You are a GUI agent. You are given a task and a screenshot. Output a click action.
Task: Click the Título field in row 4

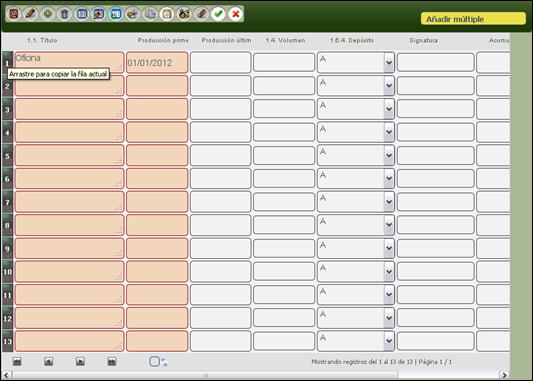[69, 132]
